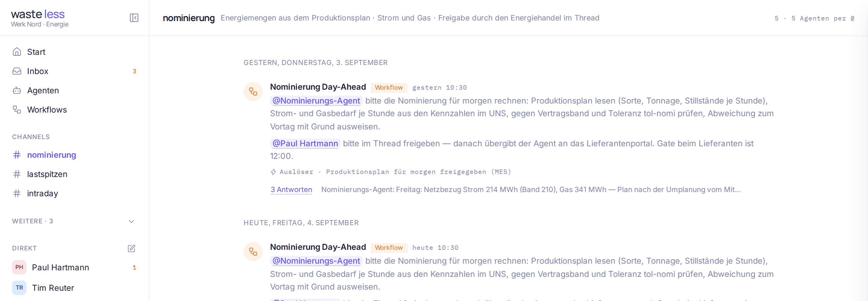
Task: Click the Inbox unread badge 3
Action: coord(134,71)
